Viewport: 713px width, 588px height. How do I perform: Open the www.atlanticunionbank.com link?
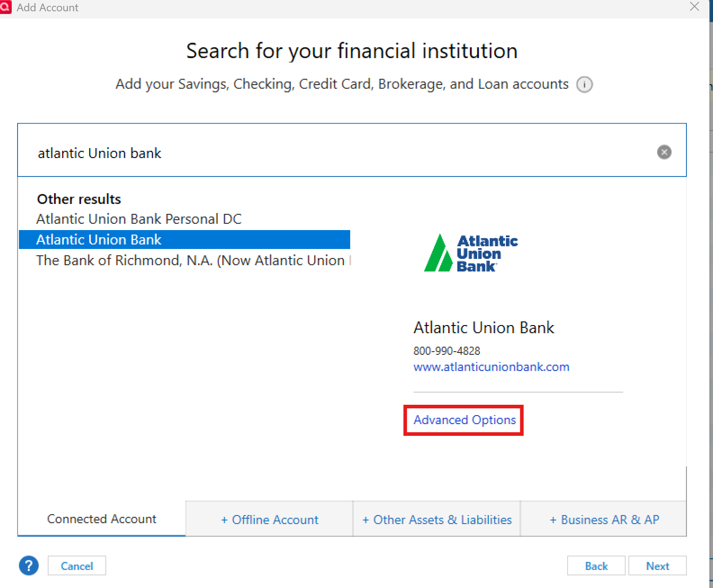[x=491, y=367]
